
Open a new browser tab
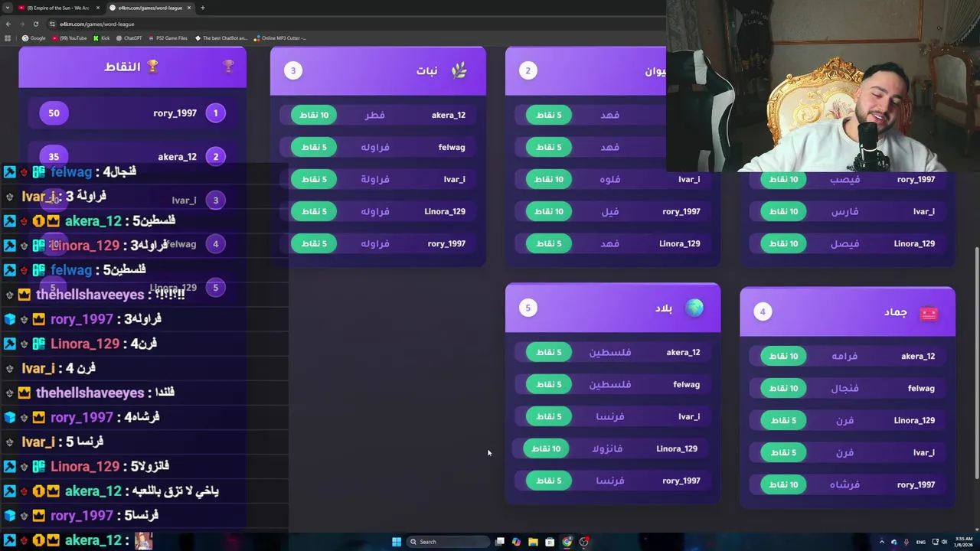point(202,8)
